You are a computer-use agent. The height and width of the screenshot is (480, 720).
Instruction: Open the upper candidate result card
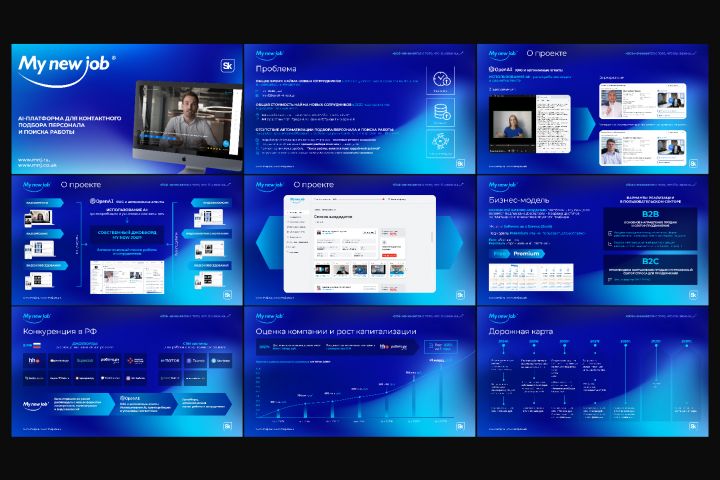pyautogui.click(x=642, y=101)
